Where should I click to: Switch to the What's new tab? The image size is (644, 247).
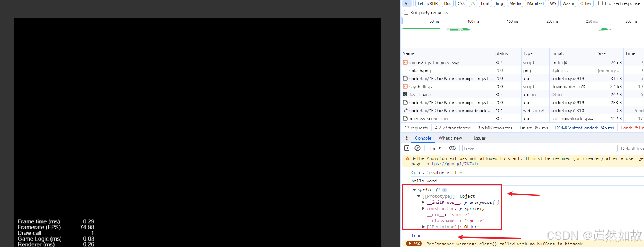tap(450, 138)
